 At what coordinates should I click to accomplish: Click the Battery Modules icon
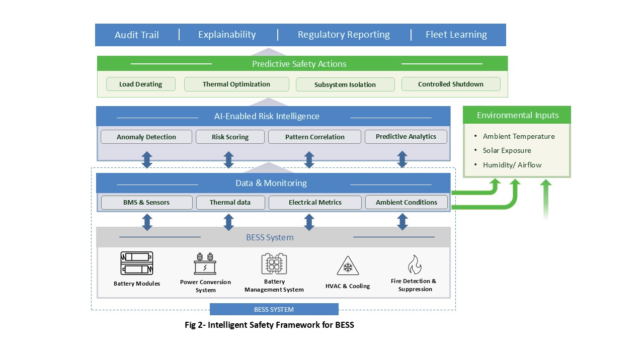[136, 263]
